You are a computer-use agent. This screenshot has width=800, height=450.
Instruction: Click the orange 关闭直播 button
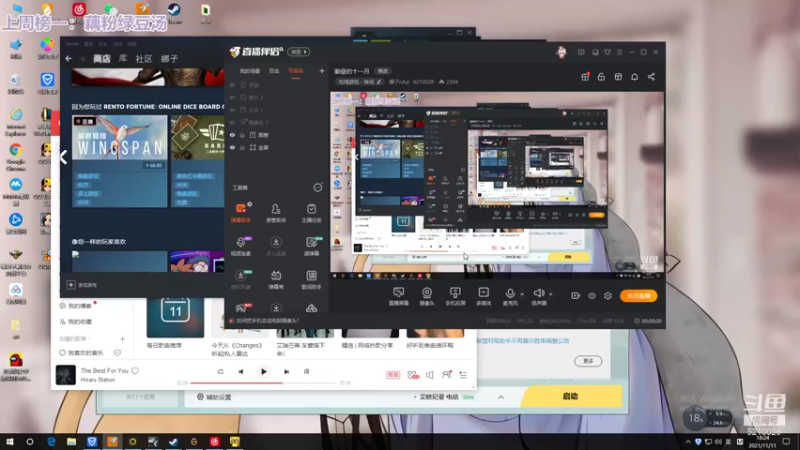click(638, 296)
